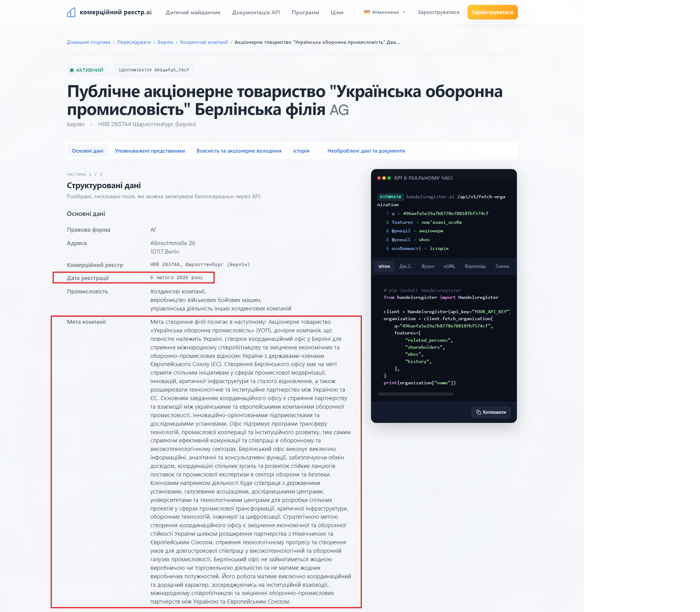Click the green status dot in the АКТИВНИЙ badge
700x612 pixels.
click(72, 70)
